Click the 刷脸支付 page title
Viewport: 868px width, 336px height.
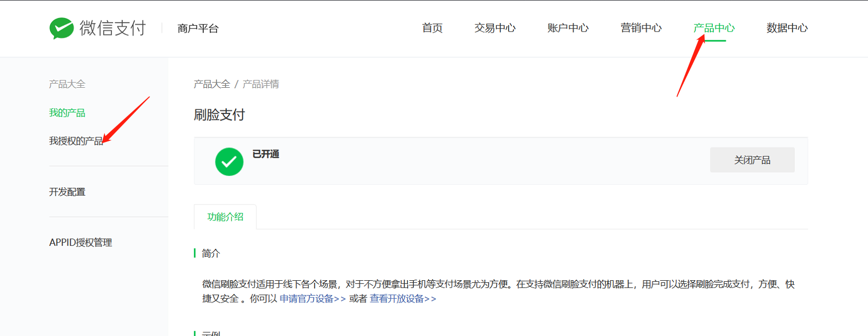point(220,115)
